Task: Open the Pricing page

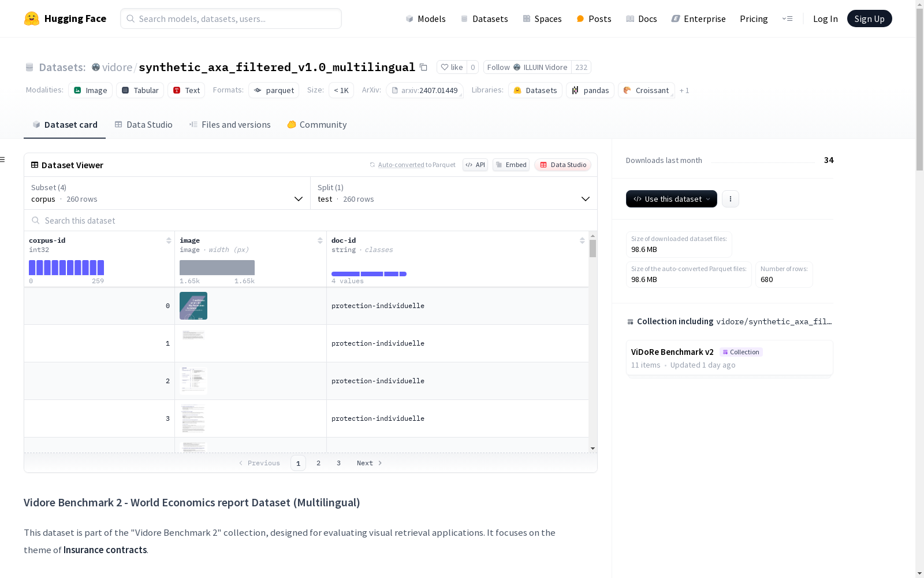Action: coord(754,18)
